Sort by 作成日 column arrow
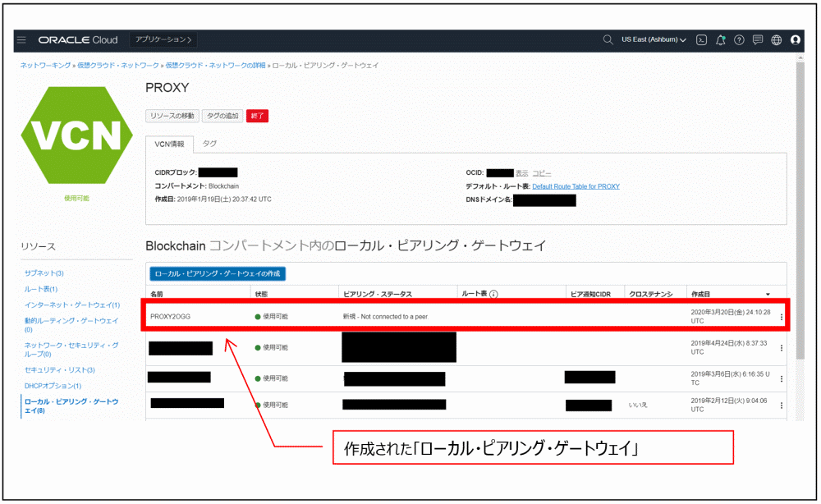 (x=768, y=294)
